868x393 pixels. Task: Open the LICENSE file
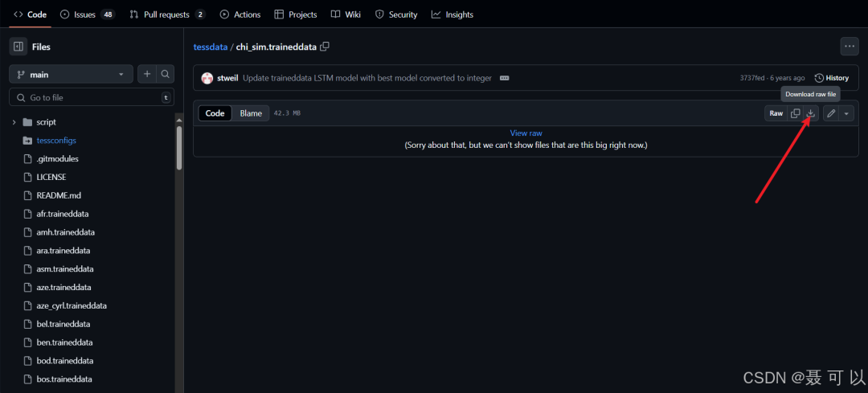point(51,177)
